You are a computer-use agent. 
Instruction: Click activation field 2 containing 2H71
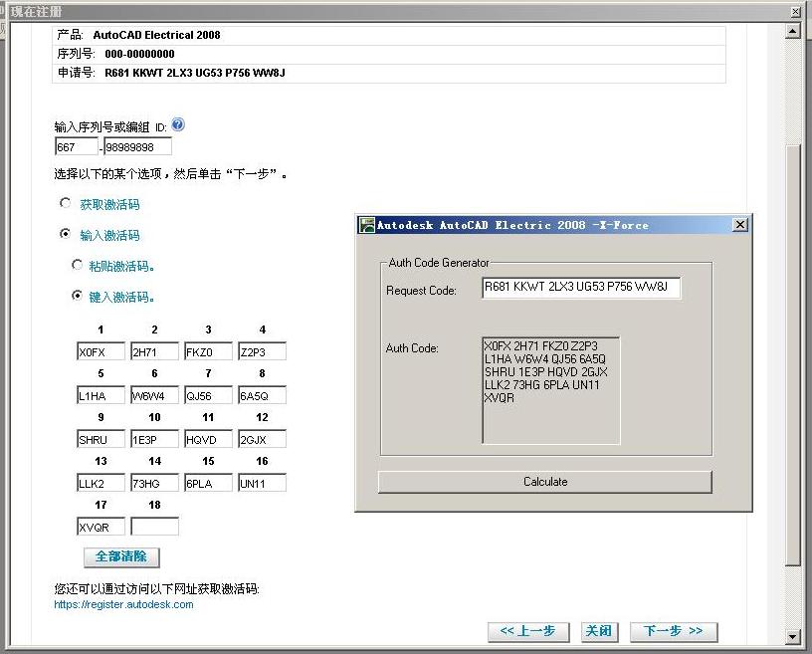154,351
